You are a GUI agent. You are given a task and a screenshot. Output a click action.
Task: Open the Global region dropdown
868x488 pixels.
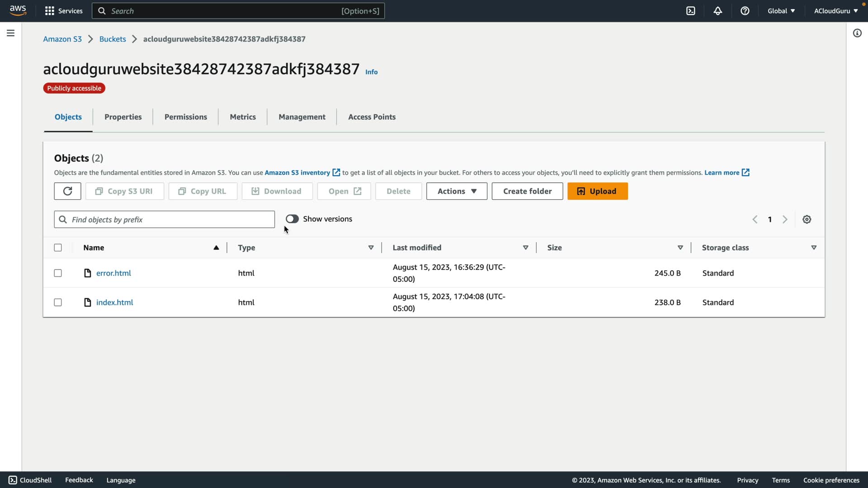pos(781,11)
